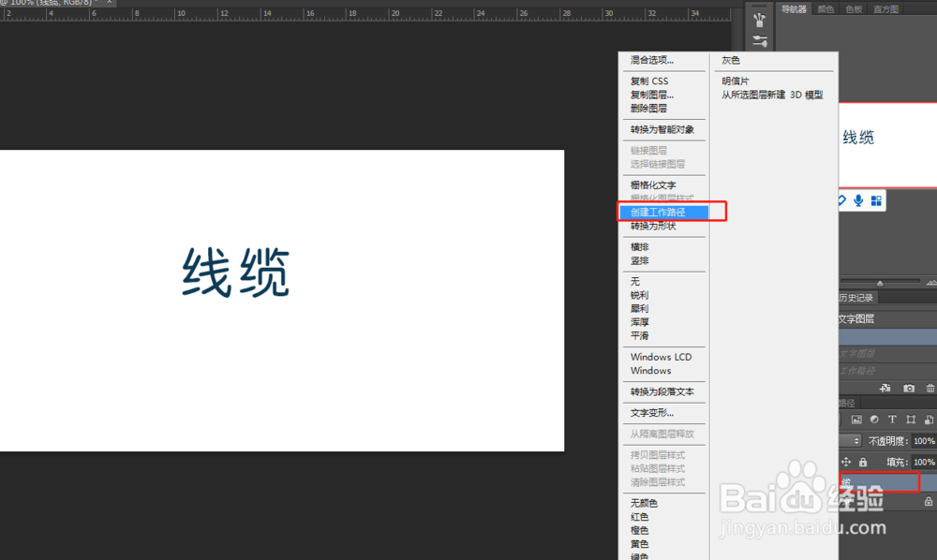Select 文字图层 history state at top
This screenshot has height=560, width=937.
(x=887, y=318)
